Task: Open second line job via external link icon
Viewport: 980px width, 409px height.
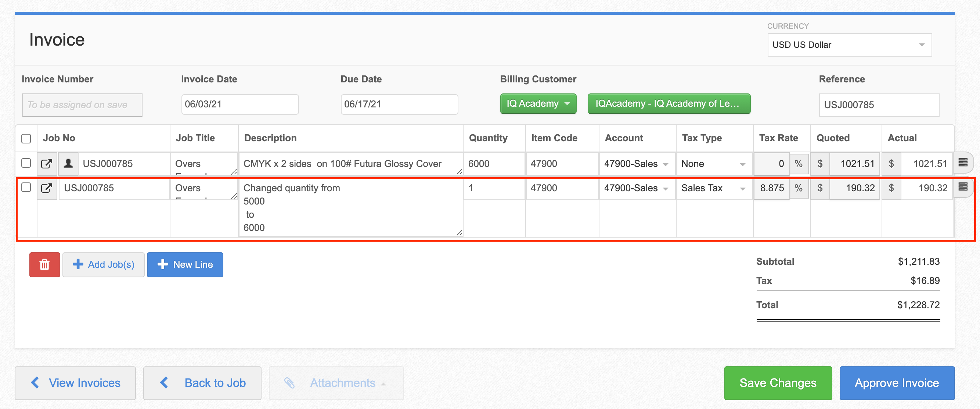Action: pos(46,188)
